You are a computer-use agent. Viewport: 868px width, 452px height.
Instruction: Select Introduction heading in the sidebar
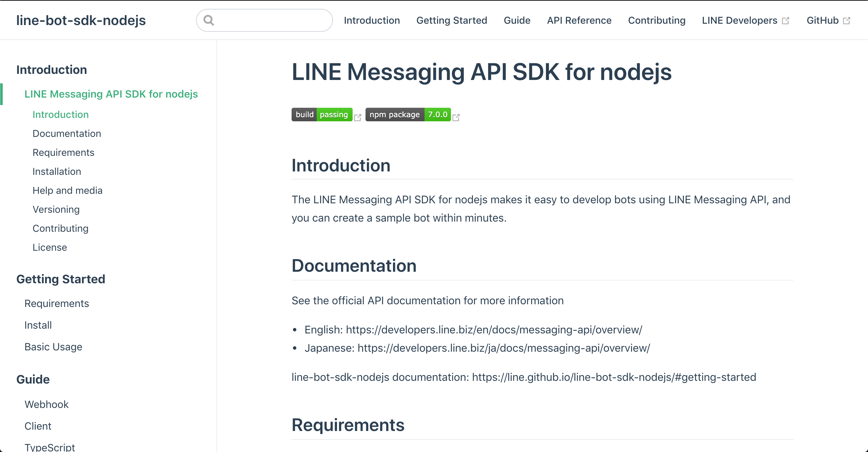pyautogui.click(x=52, y=70)
